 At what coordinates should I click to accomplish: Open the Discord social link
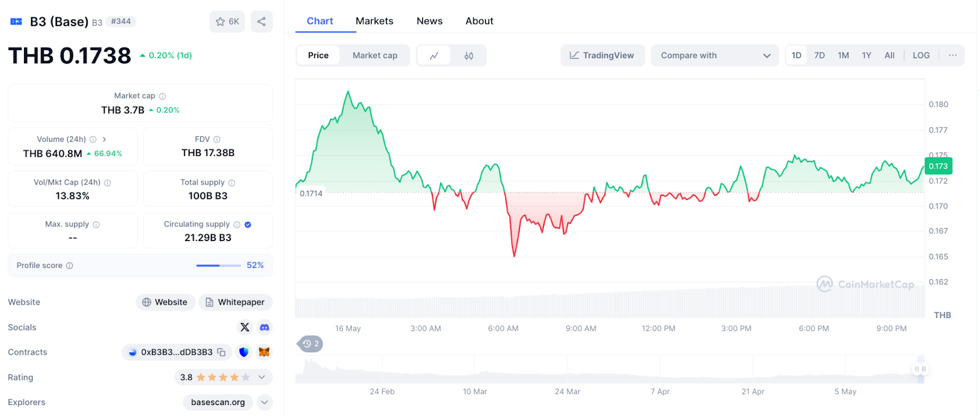(265, 327)
